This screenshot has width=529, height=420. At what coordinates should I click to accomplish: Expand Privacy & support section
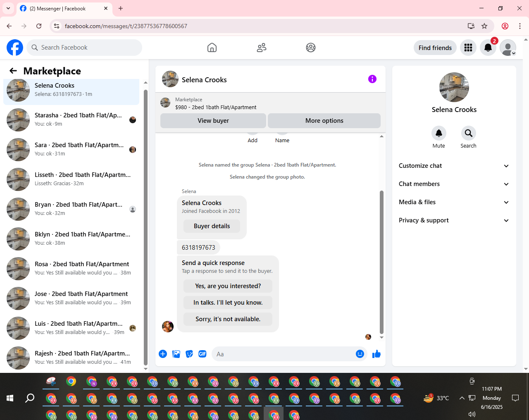454,220
